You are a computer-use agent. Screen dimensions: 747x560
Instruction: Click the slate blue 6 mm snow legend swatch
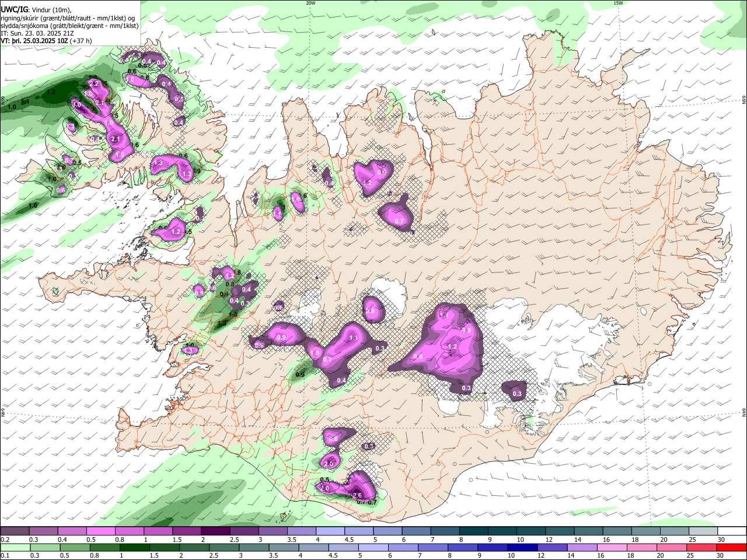(416, 531)
